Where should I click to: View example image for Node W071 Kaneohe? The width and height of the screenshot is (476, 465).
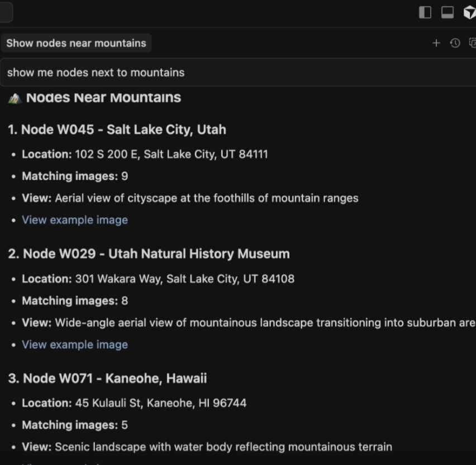click(x=74, y=462)
